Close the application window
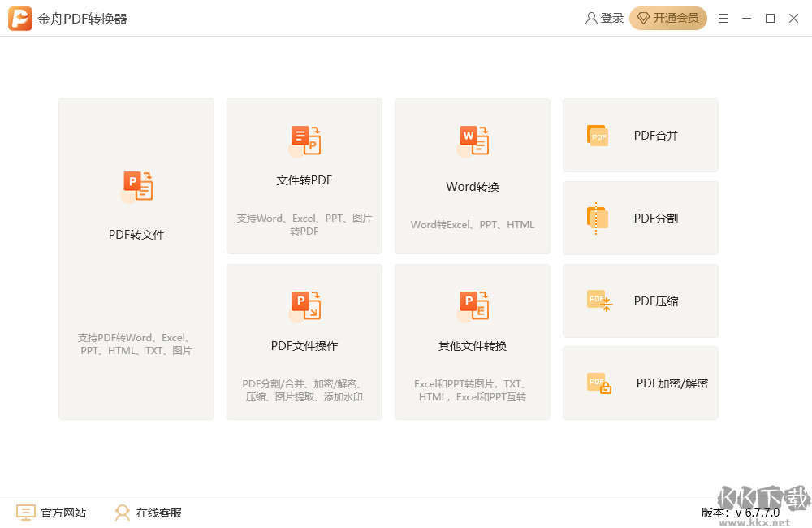812x528 pixels. (793, 19)
